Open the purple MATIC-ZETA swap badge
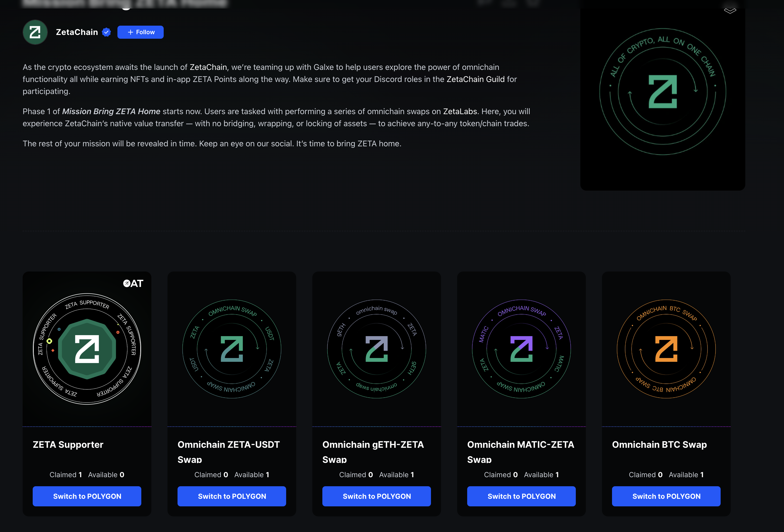The width and height of the screenshot is (784, 532). (521, 348)
